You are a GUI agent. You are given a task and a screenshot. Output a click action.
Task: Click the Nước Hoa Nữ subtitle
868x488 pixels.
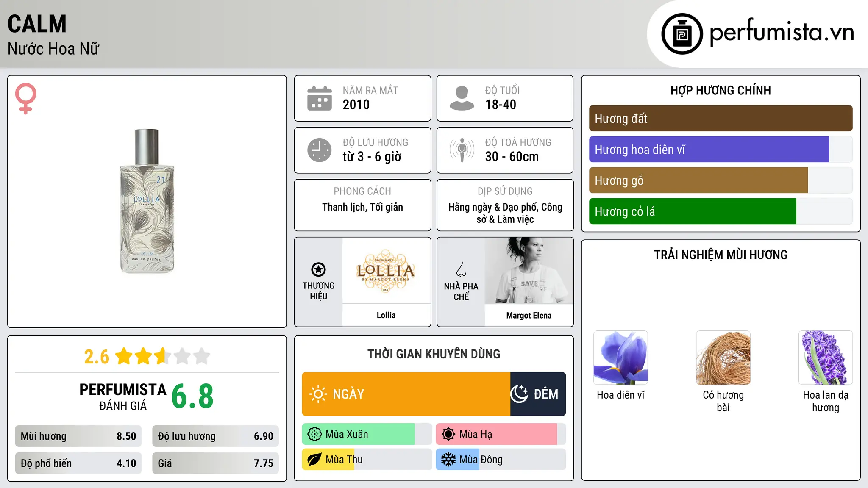pyautogui.click(x=53, y=49)
